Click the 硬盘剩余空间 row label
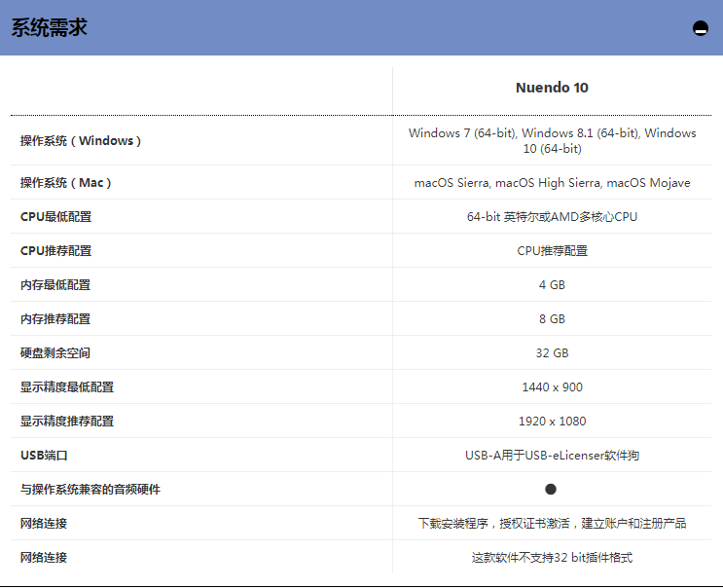 tap(55, 353)
